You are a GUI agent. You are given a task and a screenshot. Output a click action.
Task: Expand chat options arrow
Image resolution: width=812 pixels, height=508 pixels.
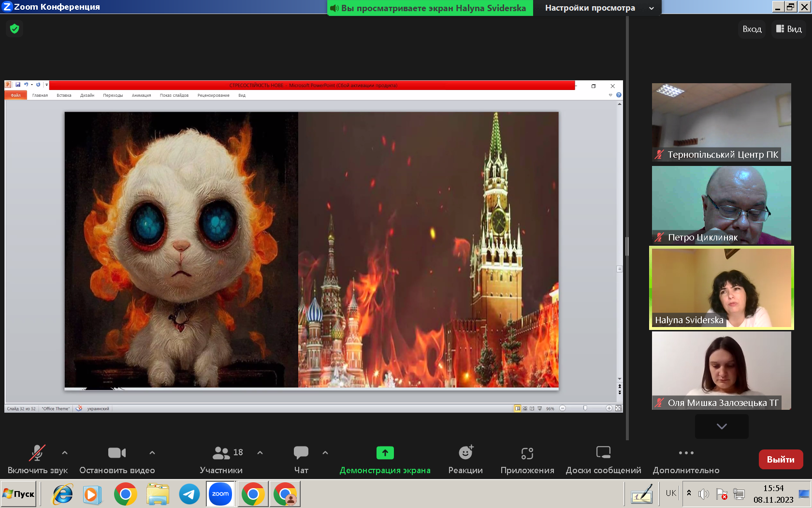click(x=325, y=453)
